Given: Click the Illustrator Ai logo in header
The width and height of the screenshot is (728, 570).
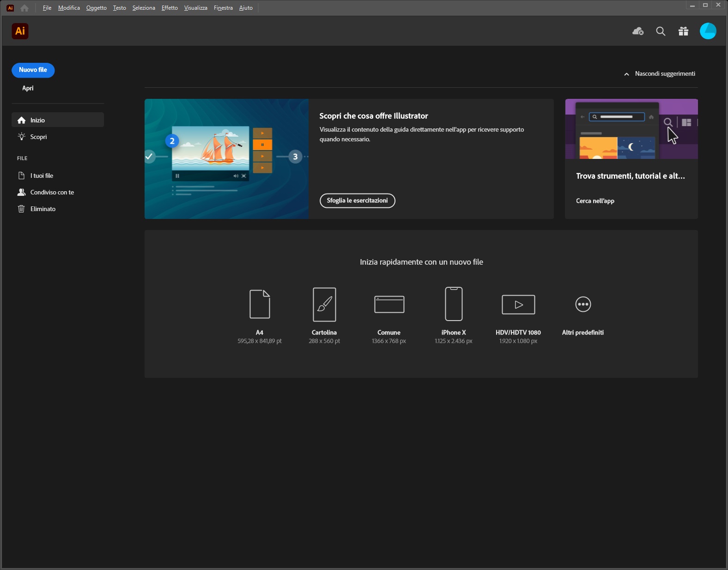Looking at the screenshot, I should [20, 31].
